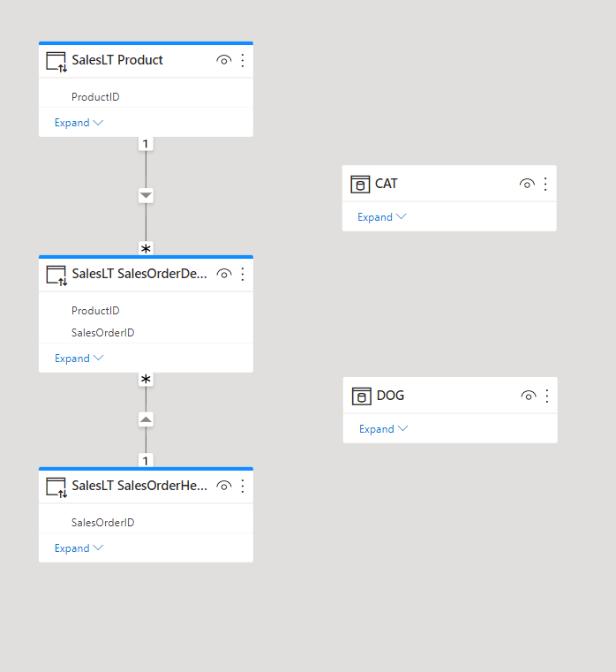
Task: Click the SalesLT SalesOrderDetail table icon
Action: [56, 276]
